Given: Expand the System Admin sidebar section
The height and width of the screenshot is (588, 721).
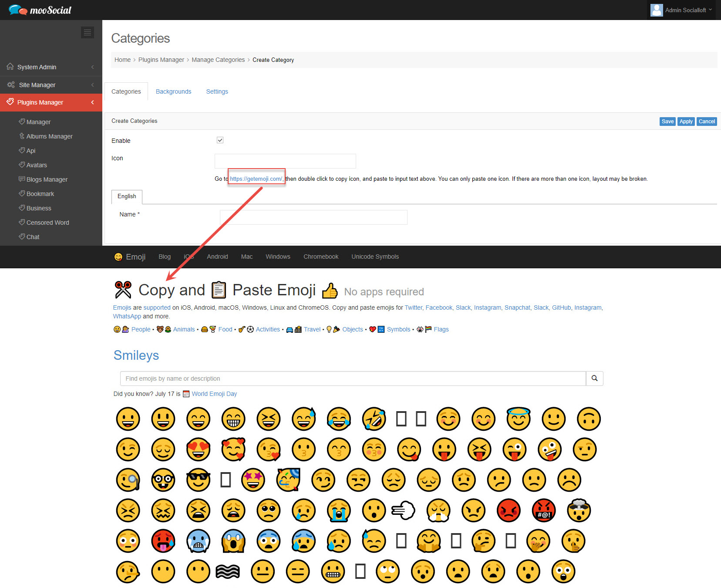Looking at the screenshot, I should tap(51, 67).
